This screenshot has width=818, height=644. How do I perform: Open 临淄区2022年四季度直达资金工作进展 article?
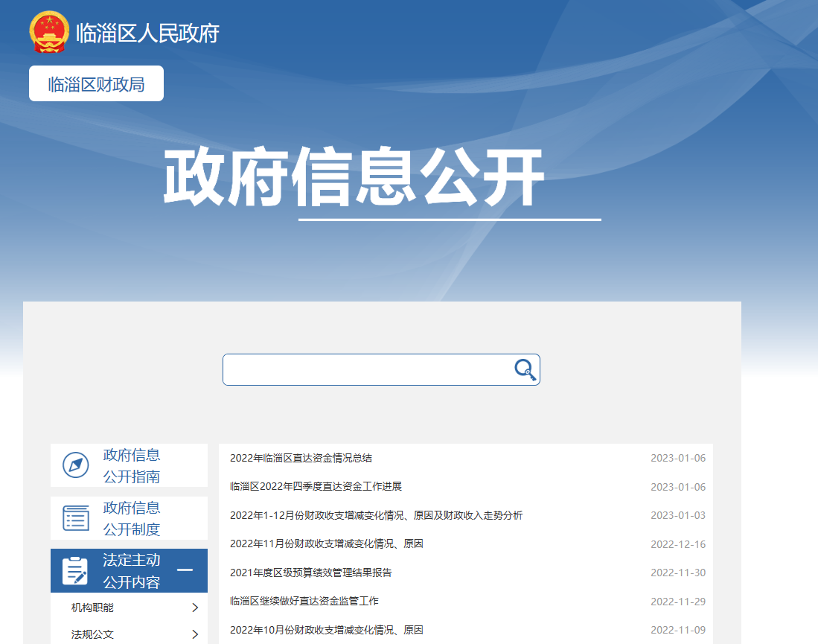pos(316,487)
